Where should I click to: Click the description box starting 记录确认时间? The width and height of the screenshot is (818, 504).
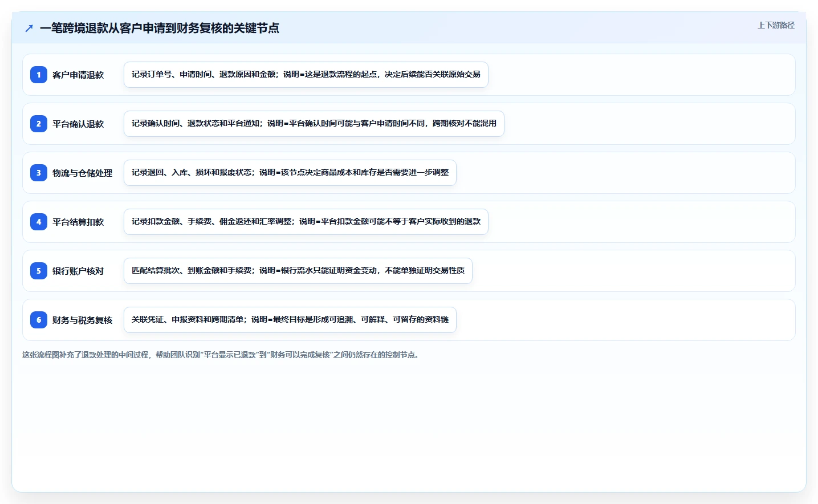click(314, 124)
